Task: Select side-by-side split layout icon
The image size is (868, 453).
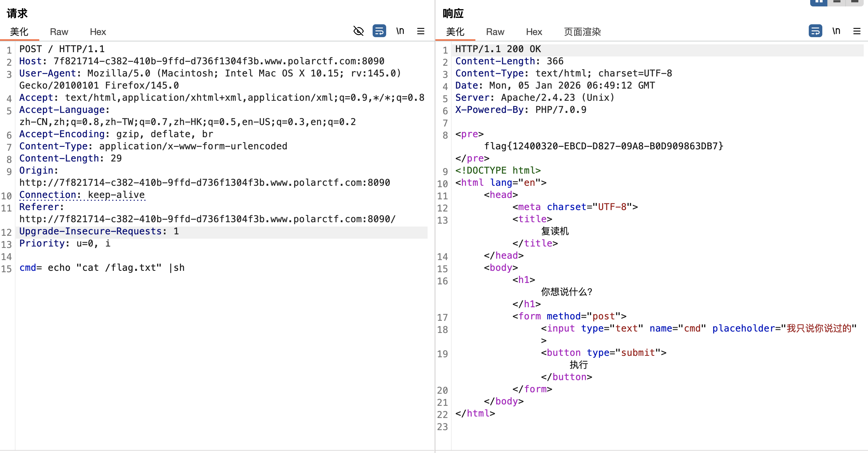Action: coord(819,2)
